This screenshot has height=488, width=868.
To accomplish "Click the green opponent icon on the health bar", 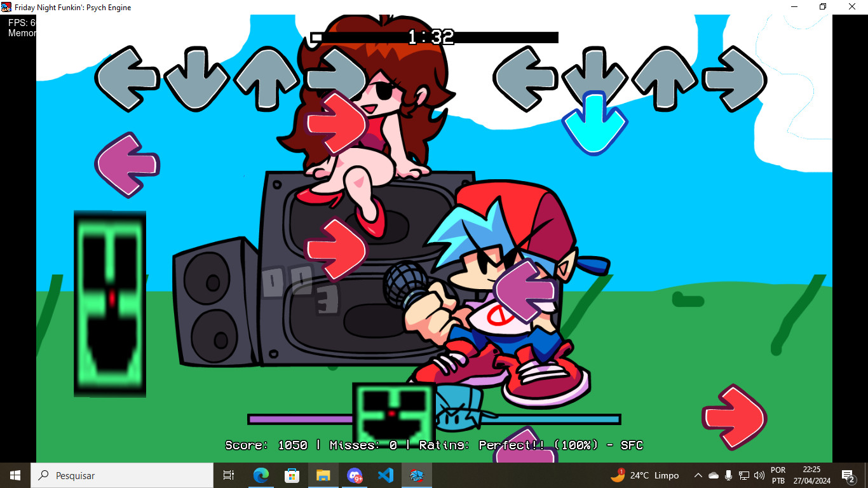I will 393,413.
